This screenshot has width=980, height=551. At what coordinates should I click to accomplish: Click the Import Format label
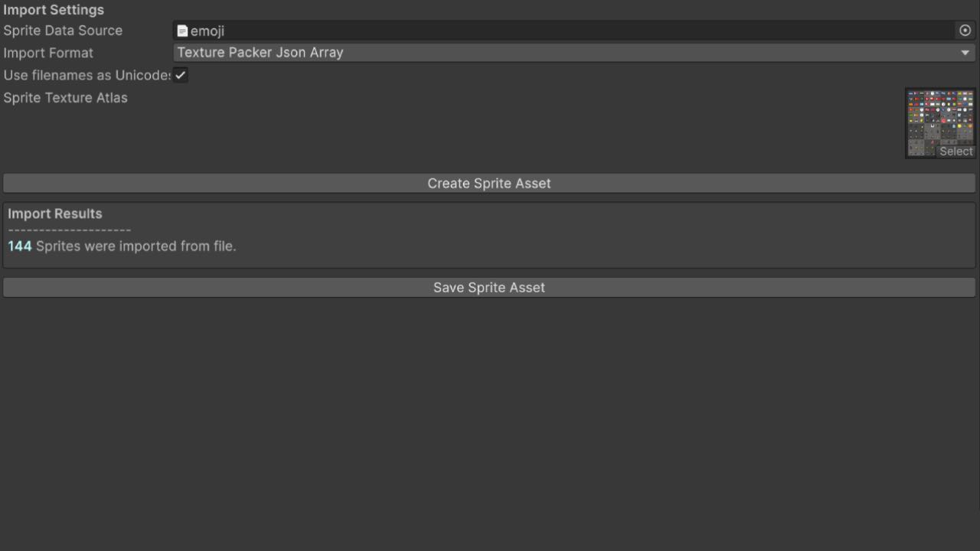[x=48, y=53]
